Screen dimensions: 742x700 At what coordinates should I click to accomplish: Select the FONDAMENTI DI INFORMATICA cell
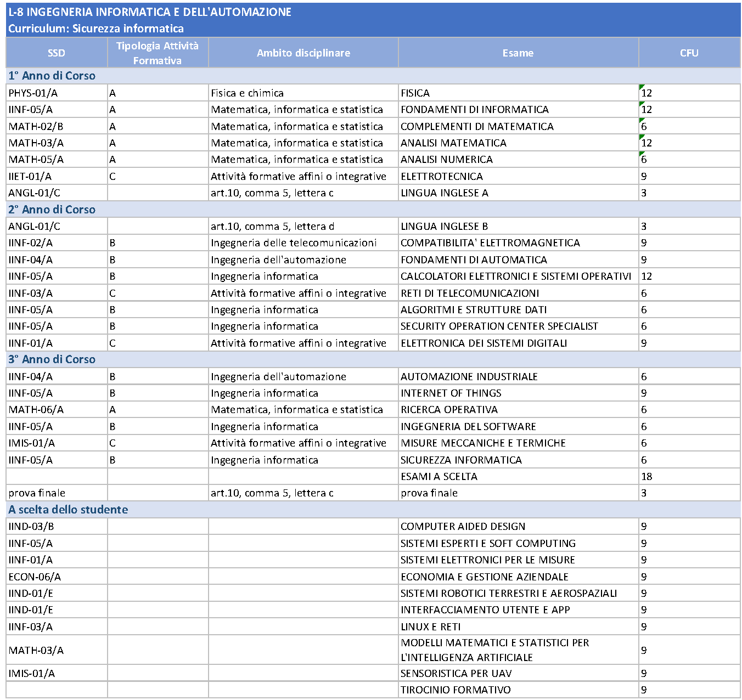tap(518, 110)
